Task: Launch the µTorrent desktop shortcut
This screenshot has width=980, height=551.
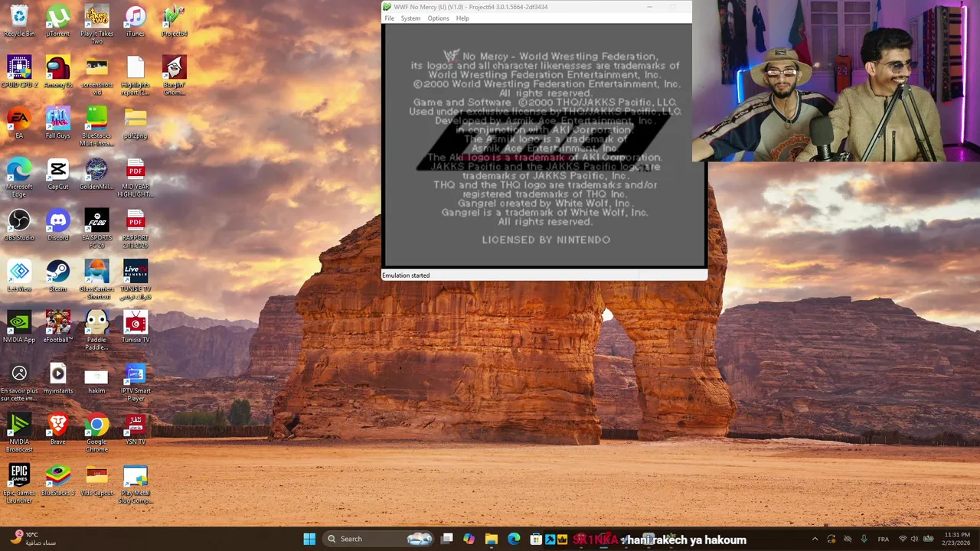Action: [x=57, y=21]
